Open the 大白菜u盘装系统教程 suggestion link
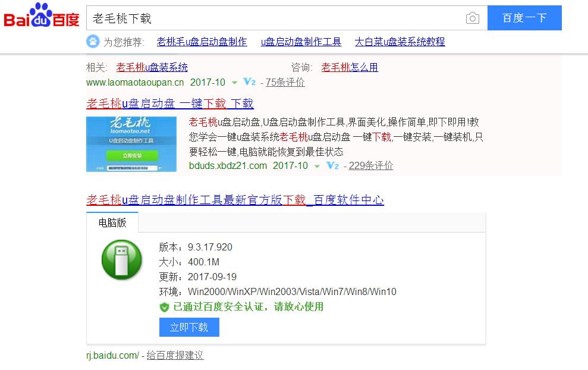The image size is (588, 370). pos(400,42)
